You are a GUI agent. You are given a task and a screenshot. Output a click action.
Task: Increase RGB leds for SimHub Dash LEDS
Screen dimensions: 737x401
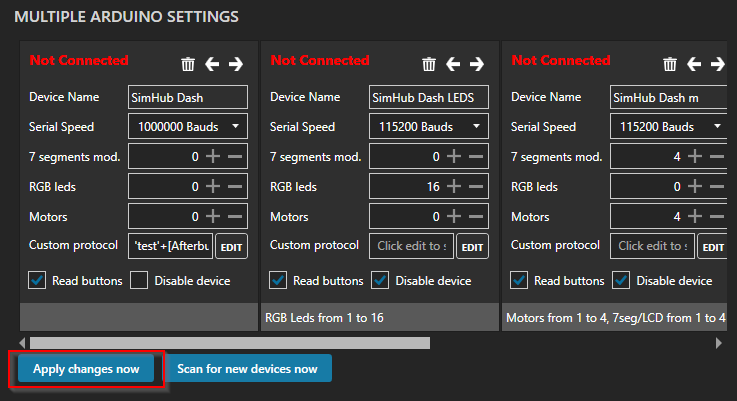point(454,186)
